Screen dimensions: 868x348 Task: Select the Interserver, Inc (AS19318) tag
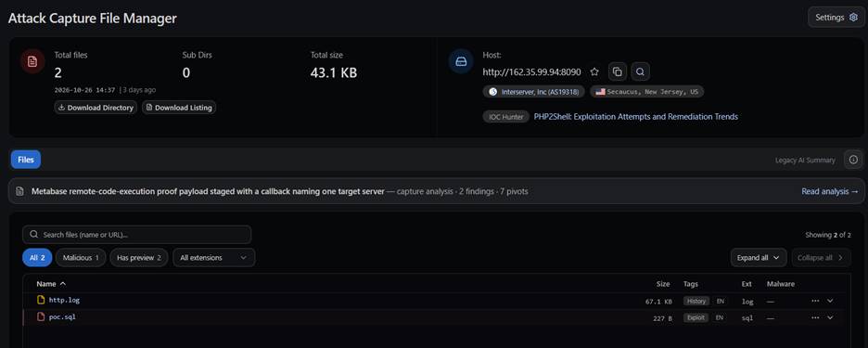[533, 92]
